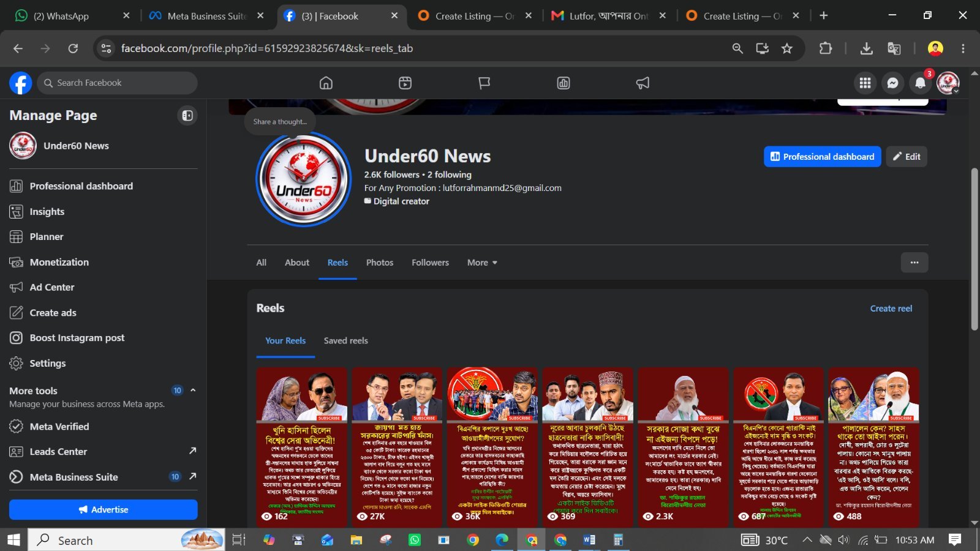Open Meta Verified in sidebar
Image resolution: width=980 pixels, height=551 pixels.
(x=103, y=427)
